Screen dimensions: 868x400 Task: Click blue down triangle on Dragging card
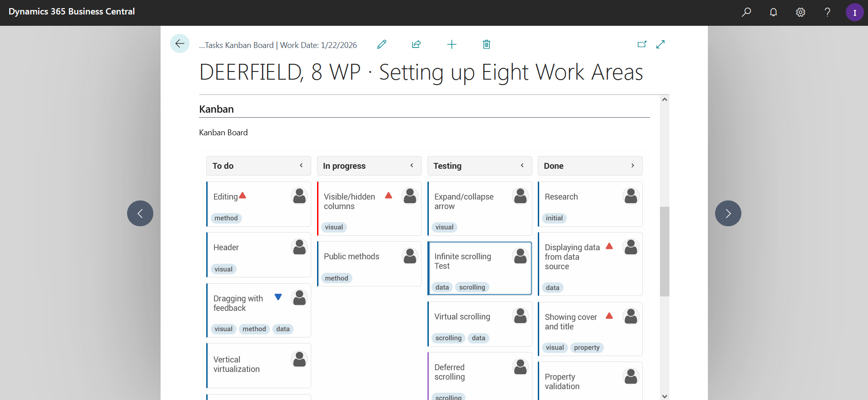click(278, 297)
